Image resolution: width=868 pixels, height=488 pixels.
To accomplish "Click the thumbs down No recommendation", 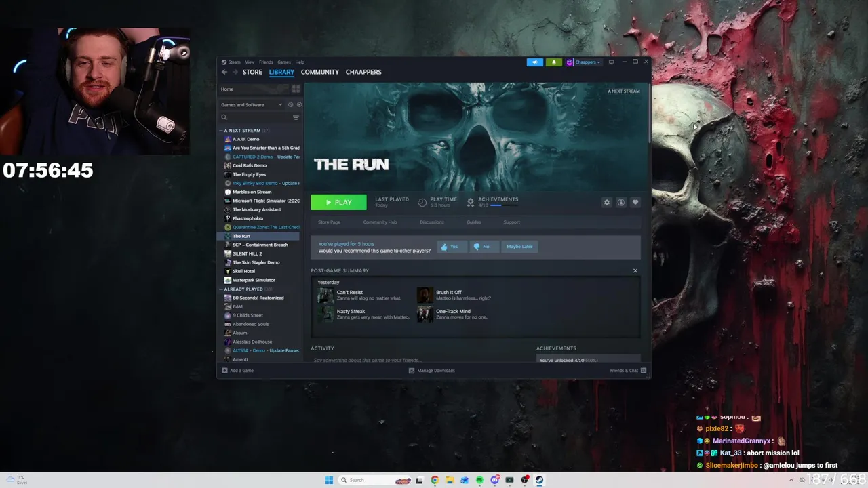I will 484,247.
